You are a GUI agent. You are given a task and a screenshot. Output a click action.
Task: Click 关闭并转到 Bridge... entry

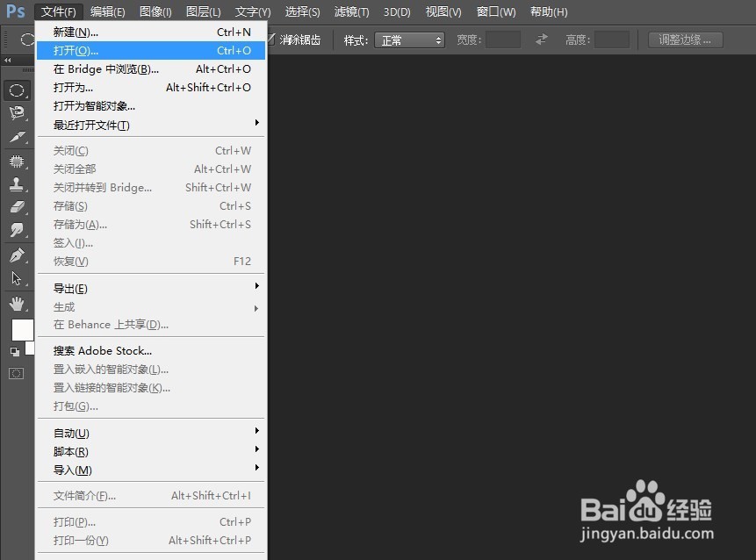151,187
